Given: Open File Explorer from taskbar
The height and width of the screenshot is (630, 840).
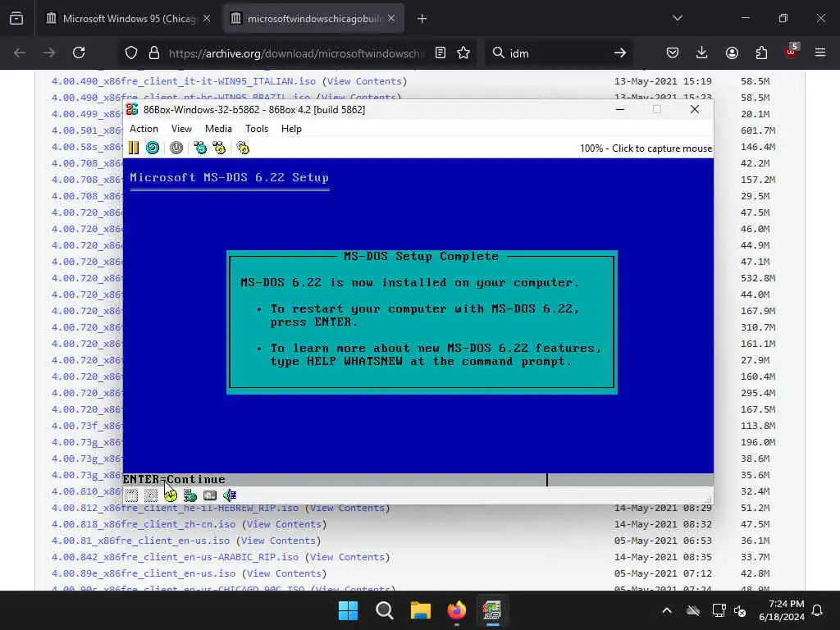Looking at the screenshot, I should 421,610.
